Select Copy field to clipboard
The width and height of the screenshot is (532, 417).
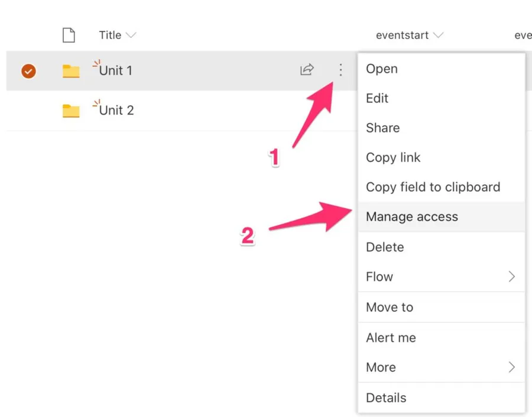click(x=433, y=187)
